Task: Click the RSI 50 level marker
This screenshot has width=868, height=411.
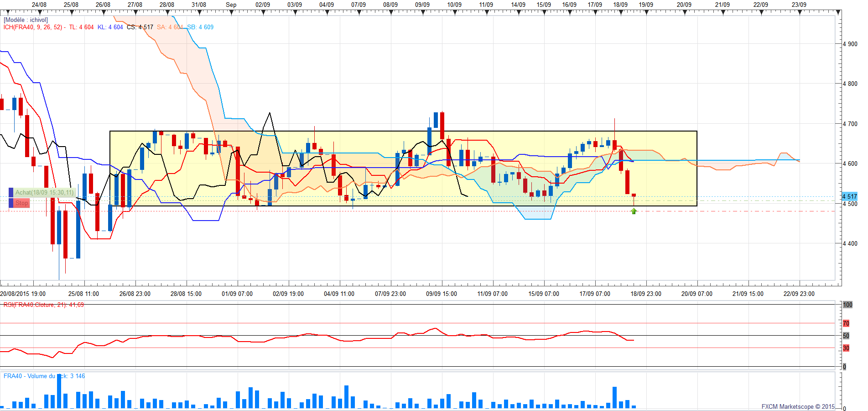Action: (846, 336)
